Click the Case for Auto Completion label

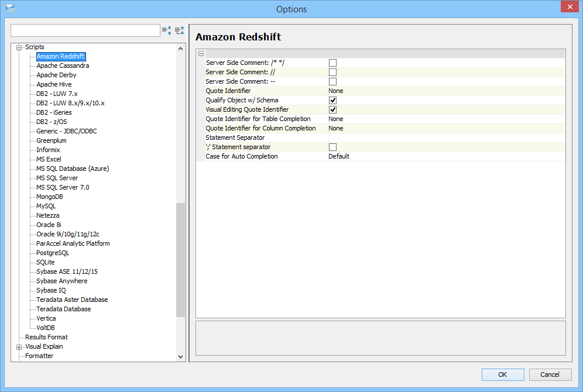point(242,156)
